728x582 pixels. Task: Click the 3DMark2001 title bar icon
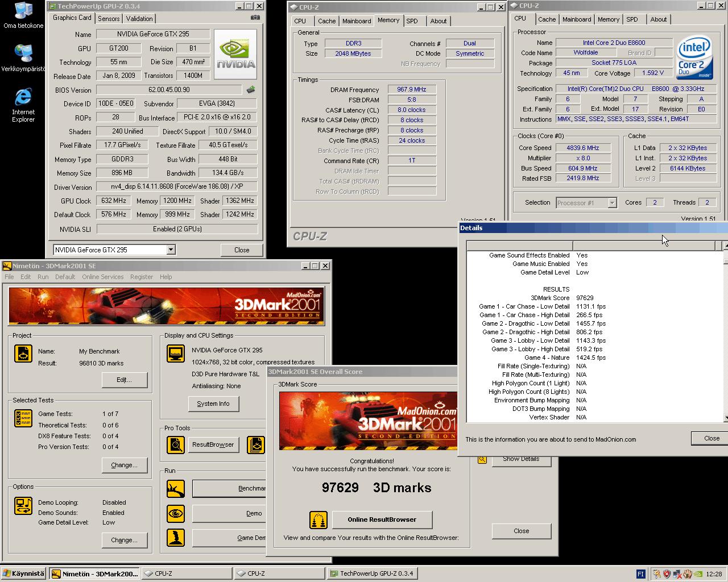[7, 265]
